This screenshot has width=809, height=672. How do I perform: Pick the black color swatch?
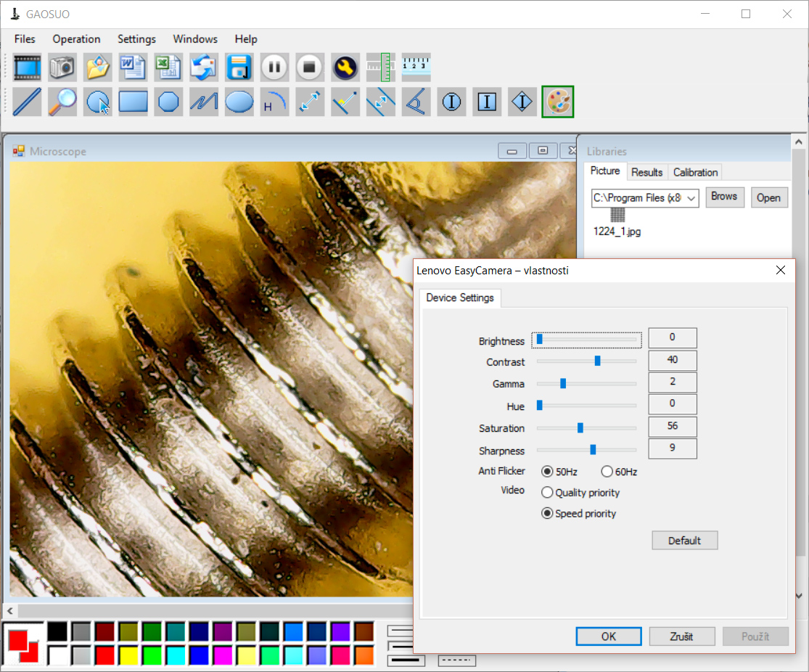(x=57, y=631)
